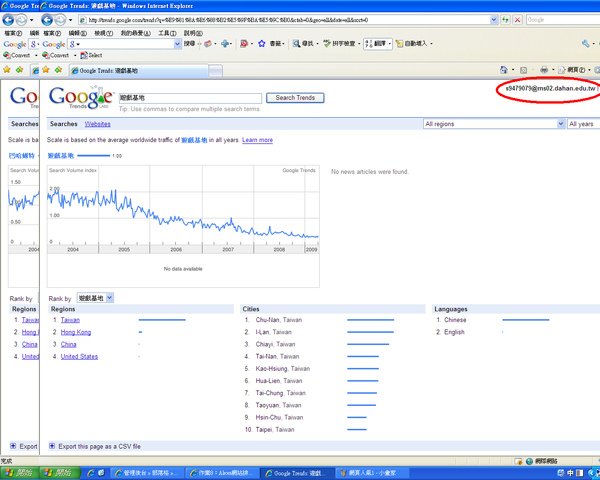This screenshot has height=480, width=600.
Task: Select the Searches section label
Action: [64, 124]
